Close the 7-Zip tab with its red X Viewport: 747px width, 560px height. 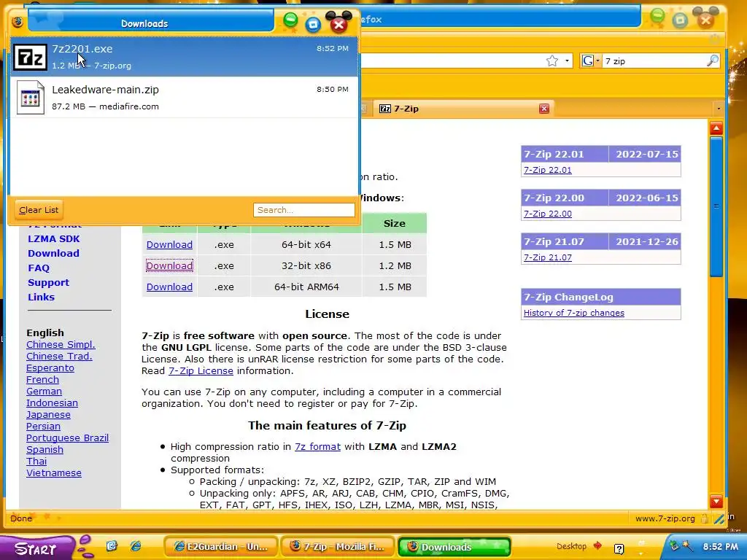[x=544, y=109]
